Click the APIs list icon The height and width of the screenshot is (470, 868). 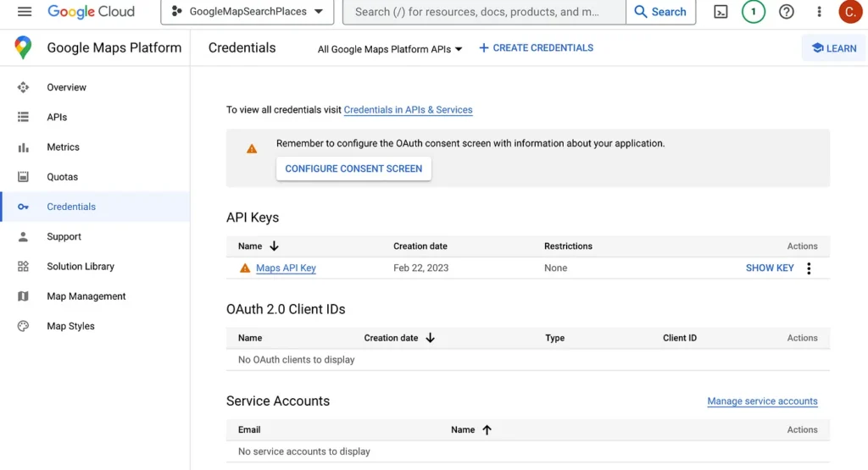(23, 117)
